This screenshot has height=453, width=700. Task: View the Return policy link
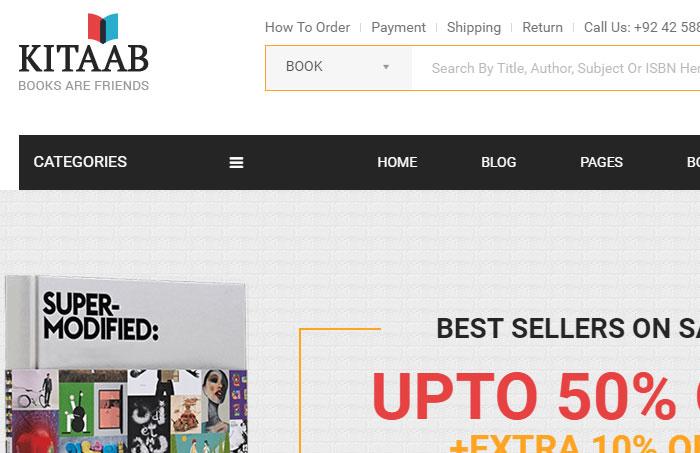[542, 27]
